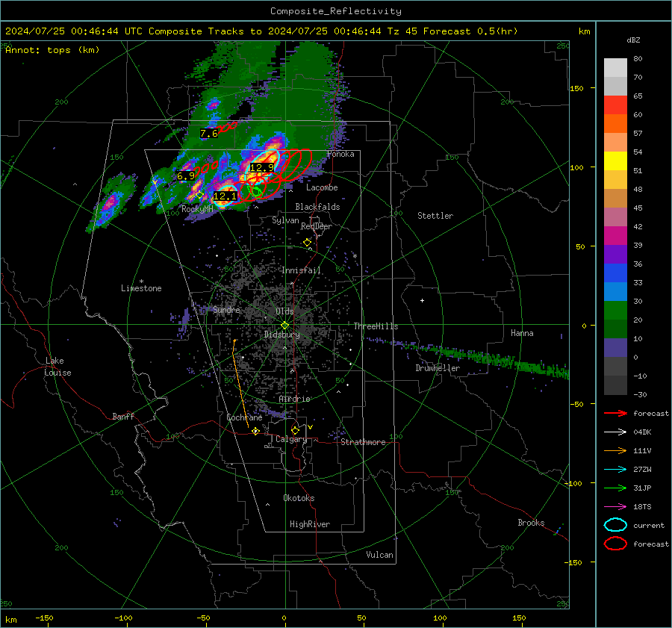Click the Composite_Reflectivity title
Viewport: 672px width, 628px height.
335,11
